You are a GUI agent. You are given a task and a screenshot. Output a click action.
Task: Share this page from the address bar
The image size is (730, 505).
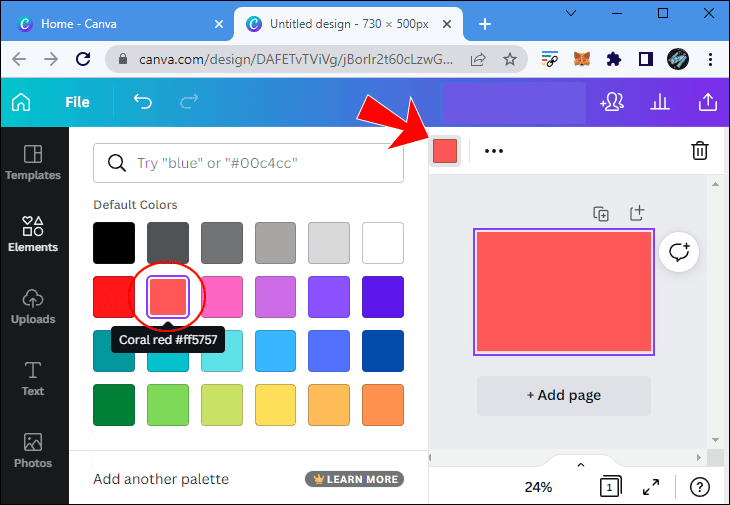pyautogui.click(x=478, y=59)
